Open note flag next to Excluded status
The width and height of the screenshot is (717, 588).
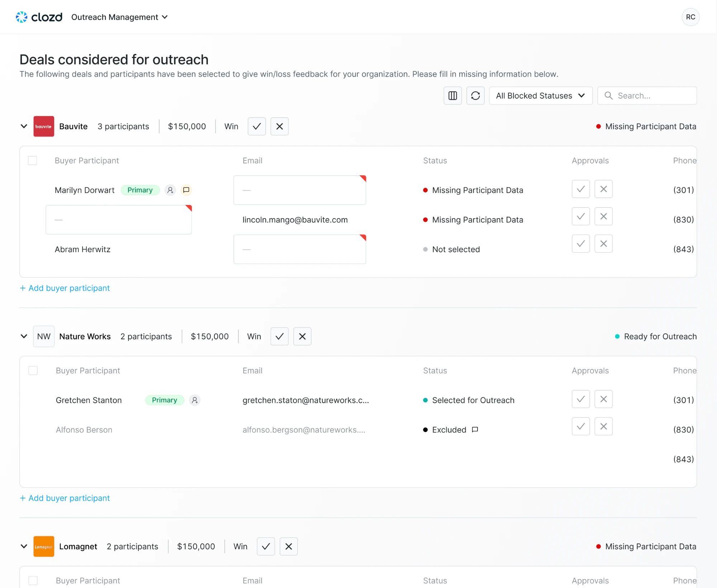tap(475, 430)
